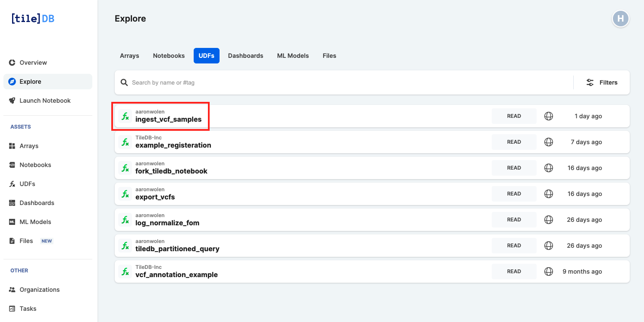Click the search magnifier icon
The image size is (644, 322).
[124, 82]
